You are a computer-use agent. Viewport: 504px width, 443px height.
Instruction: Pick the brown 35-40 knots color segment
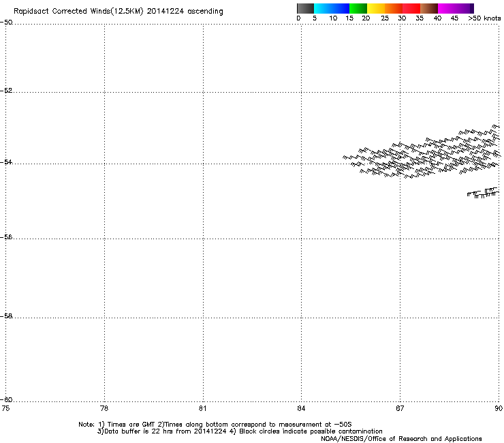pyautogui.click(x=429, y=8)
